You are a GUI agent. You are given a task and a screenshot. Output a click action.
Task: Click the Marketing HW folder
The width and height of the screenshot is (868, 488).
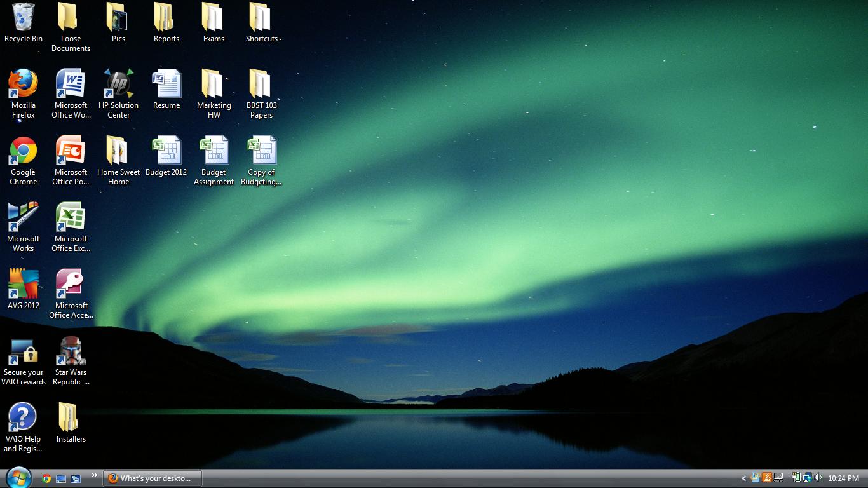tap(214, 94)
